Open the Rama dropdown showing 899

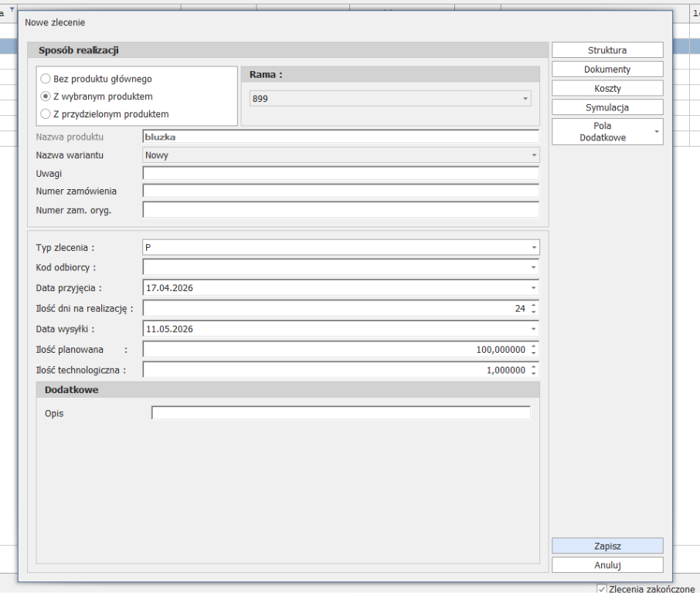(x=525, y=99)
